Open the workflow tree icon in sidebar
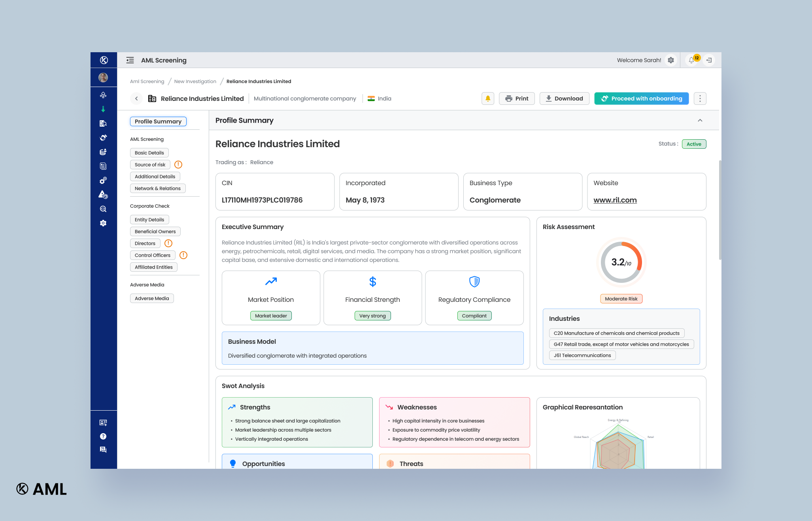This screenshot has width=812, height=521. point(103,95)
